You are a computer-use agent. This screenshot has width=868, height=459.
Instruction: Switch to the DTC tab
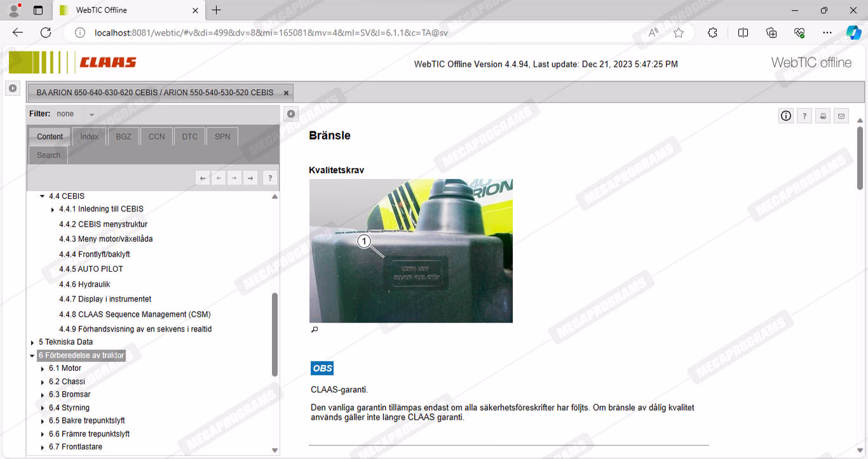click(x=189, y=136)
